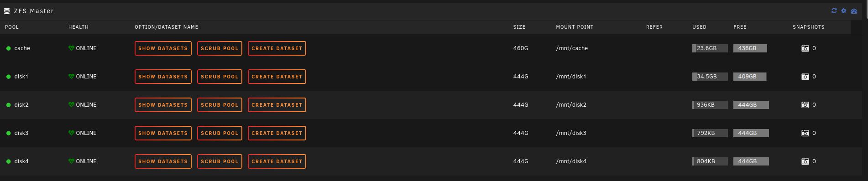Click Create Dataset for disk3
868x181 pixels.
click(x=277, y=133)
